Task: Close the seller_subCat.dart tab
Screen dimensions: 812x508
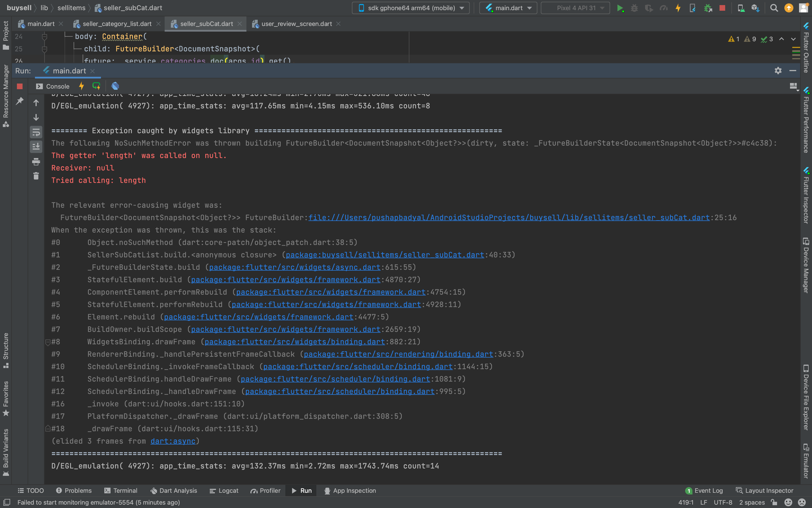Action: (x=240, y=24)
